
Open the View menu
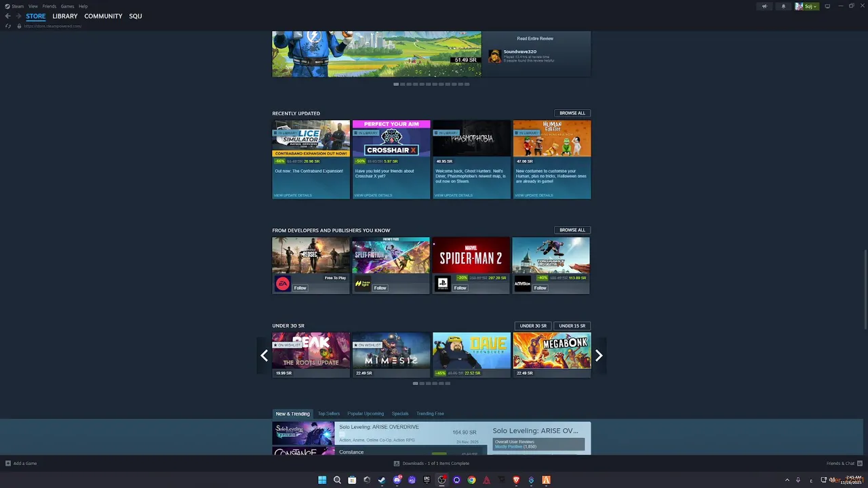[x=33, y=6]
